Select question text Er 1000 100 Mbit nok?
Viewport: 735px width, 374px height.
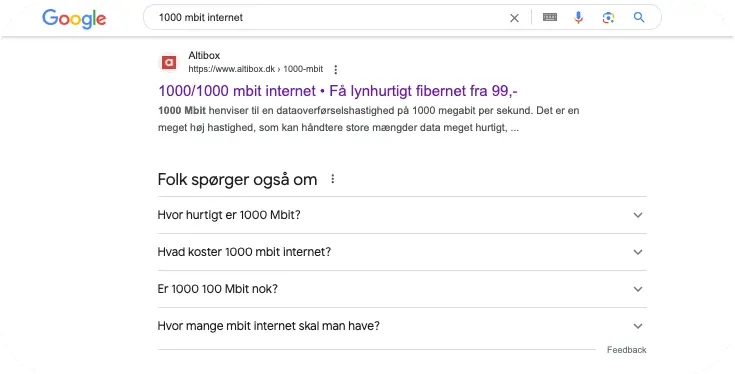pyautogui.click(x=218, y=289)
